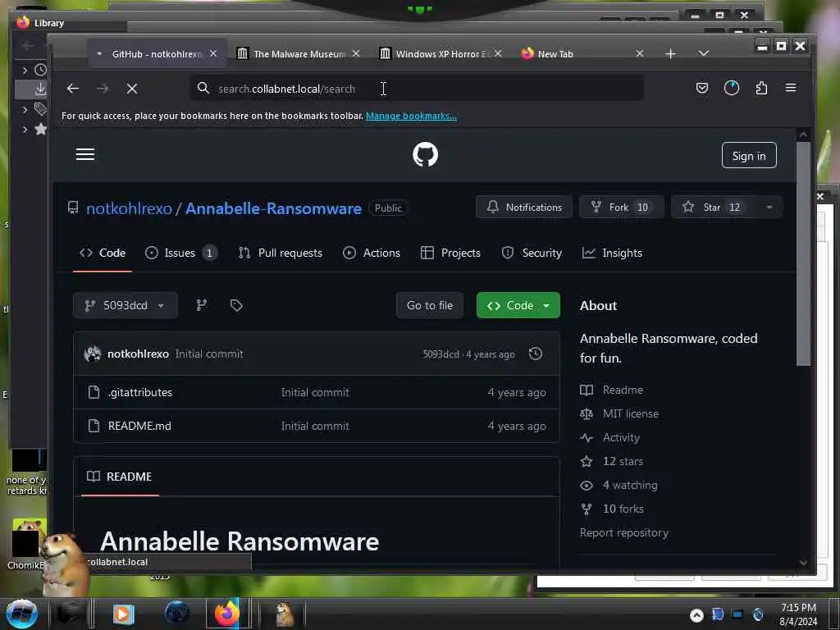Open notkohlrexo owner link
This screenshot has height=630, width=840.
coord(129,208)
